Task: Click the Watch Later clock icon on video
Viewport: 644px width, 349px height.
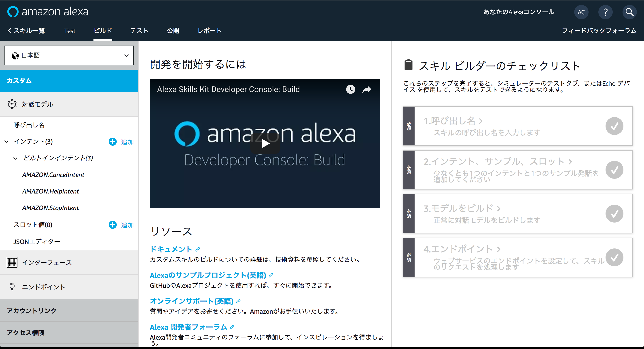Action: point(350,89)
